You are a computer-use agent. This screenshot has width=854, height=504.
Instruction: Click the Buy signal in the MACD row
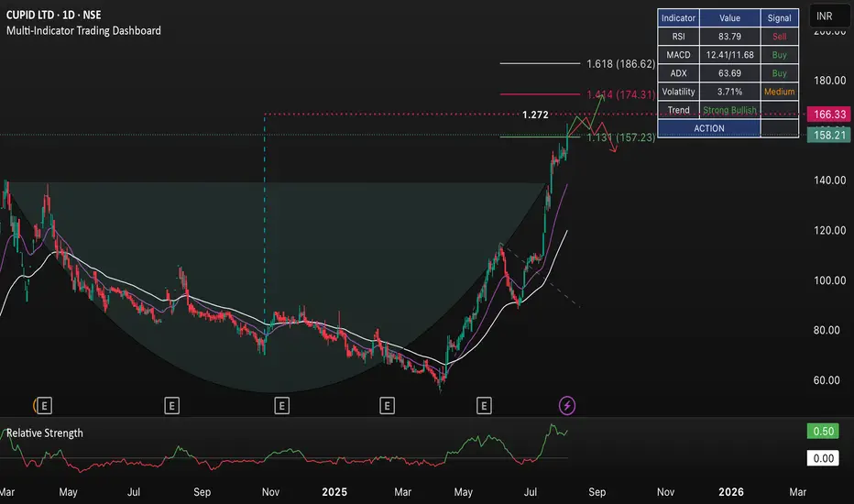(x=780, y=55)
